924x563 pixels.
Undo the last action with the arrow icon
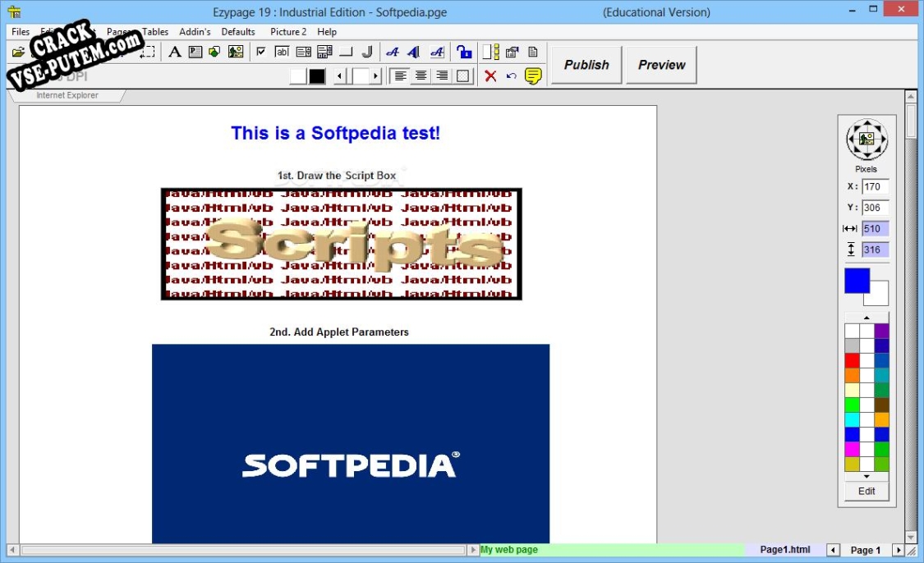coord(511,76)
